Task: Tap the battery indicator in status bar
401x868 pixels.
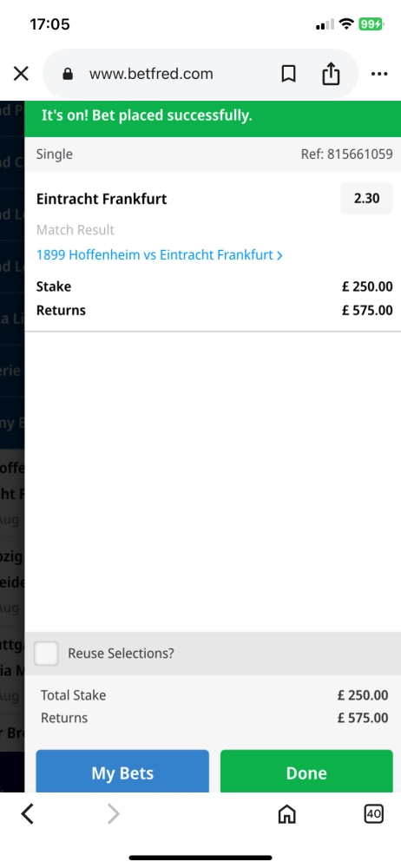Action: (x=371, y=23)
